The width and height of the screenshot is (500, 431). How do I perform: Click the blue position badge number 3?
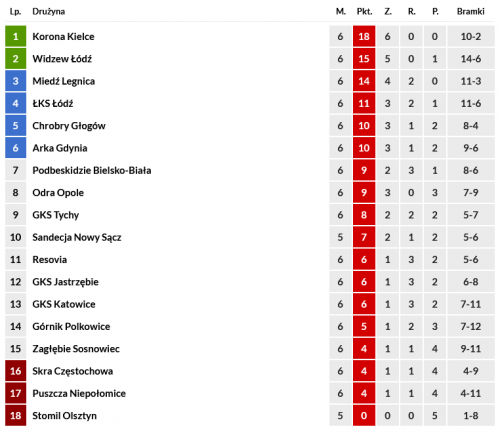(15, 81)
